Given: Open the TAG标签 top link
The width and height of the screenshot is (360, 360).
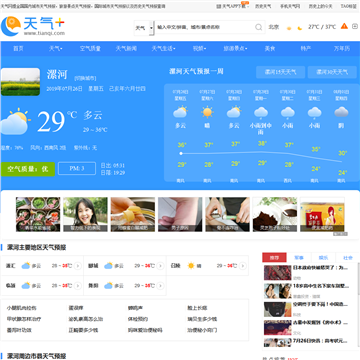Looking at the screenshot, I should coord(348,6).
